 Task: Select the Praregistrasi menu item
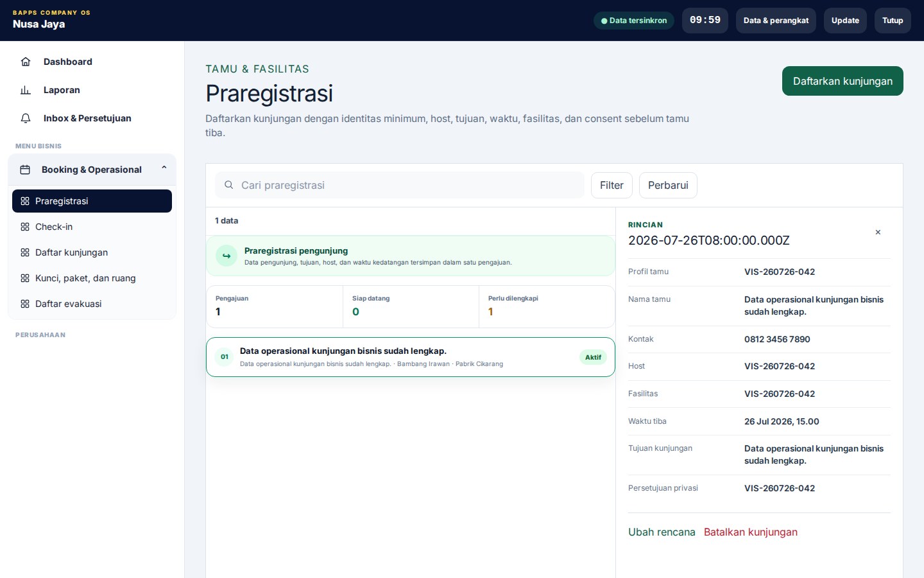pyautogui.click(x=92, y=201)
